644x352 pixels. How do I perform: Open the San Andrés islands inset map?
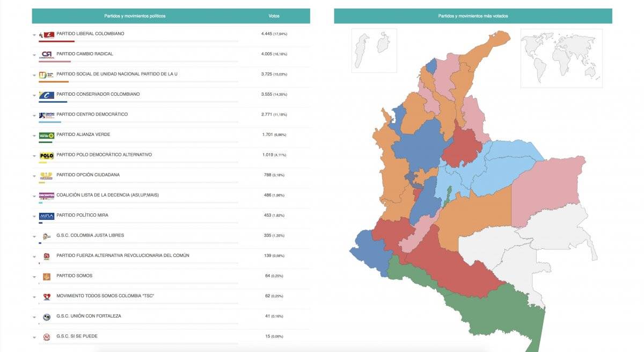coord(374,51)
